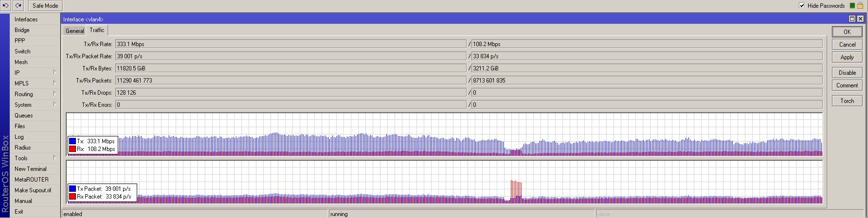Image resolution: width=868 pixels, height=218 pixels.
Task: Click the green status indicator square
Action: [x=852, y=6]
